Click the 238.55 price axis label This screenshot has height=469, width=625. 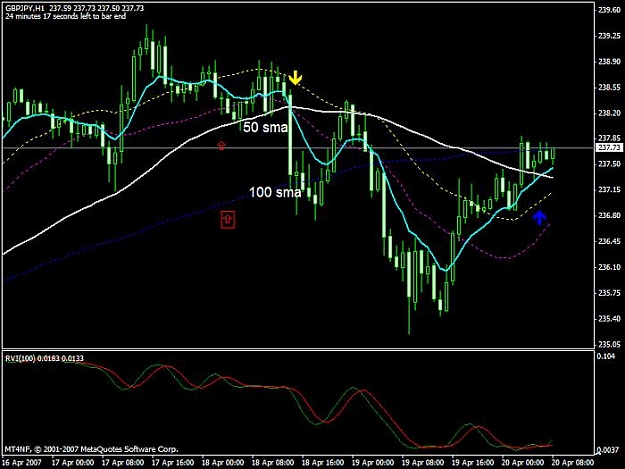click(609, 88)
